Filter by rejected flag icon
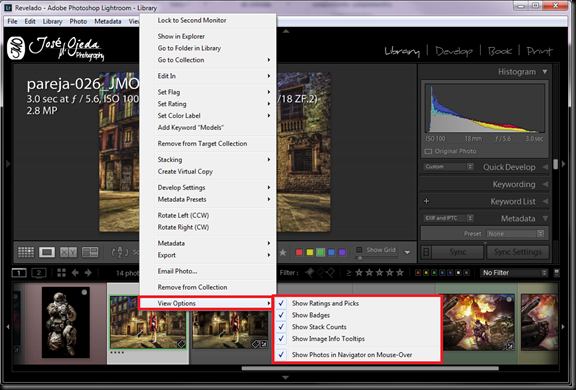Screen dimensions: 576x390 330,272
